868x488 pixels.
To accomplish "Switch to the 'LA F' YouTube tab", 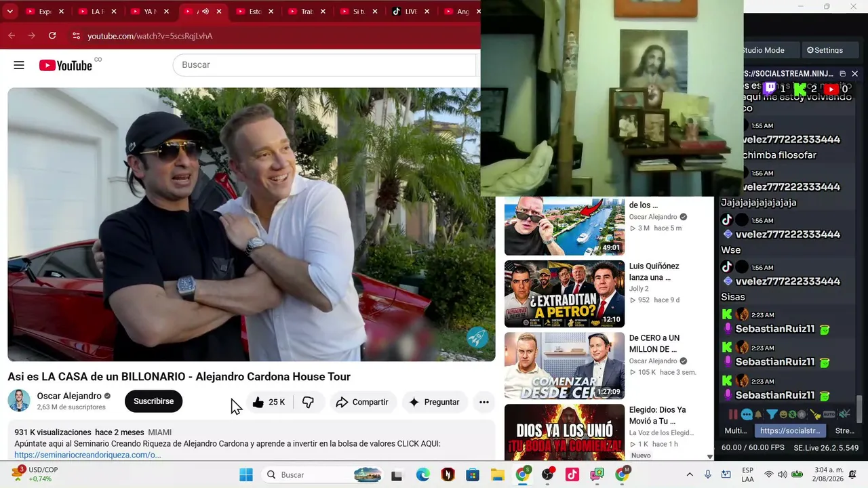I will (x=98, y=12).
